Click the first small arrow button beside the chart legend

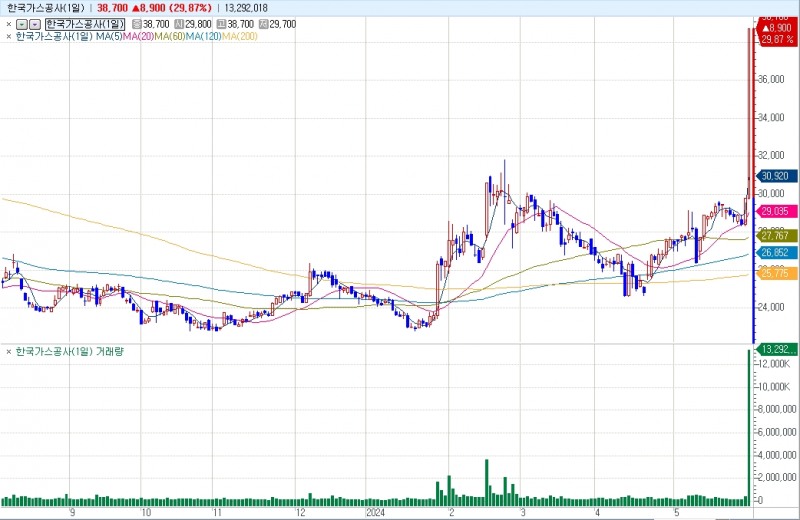click(x=22, y=23)
